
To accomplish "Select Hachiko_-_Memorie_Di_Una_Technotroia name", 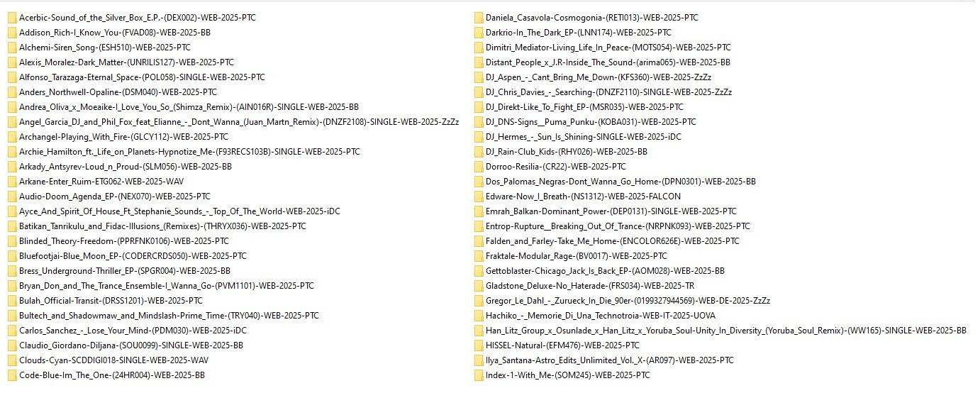I will click(601, 316).
